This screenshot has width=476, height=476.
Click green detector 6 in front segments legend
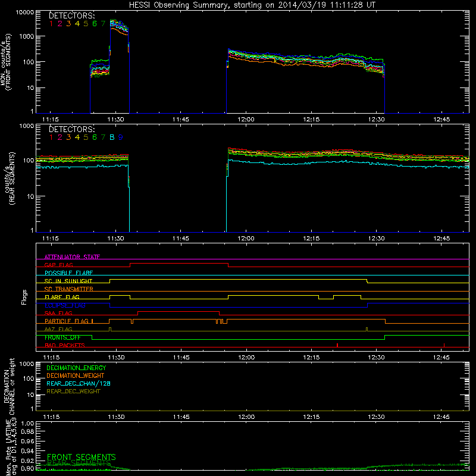(95, 24)
